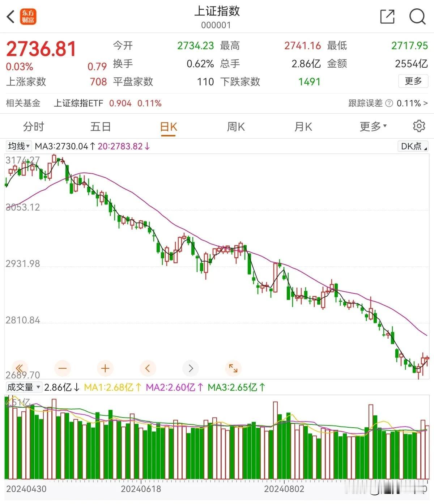Tap the date label 20240430
Viewport: 434px width, 504px height.
pos(26,489)
